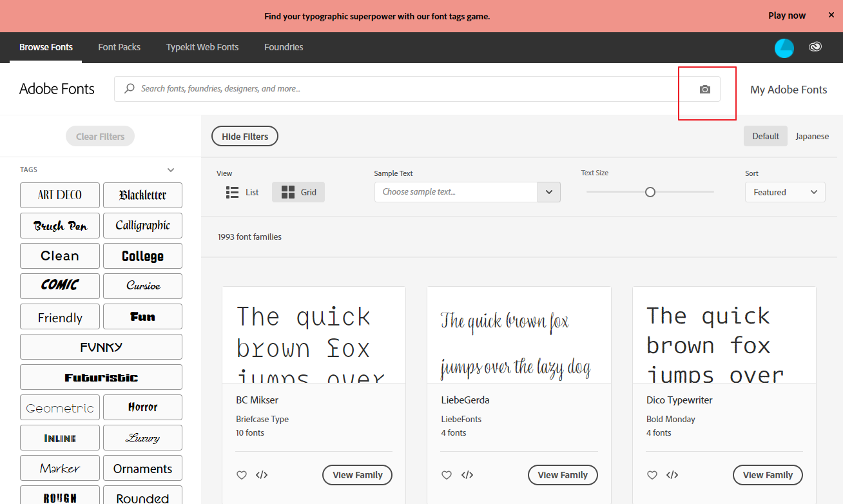
Task: Open the LiebeFonts foundry link
Action: click(x=461, y=419)
